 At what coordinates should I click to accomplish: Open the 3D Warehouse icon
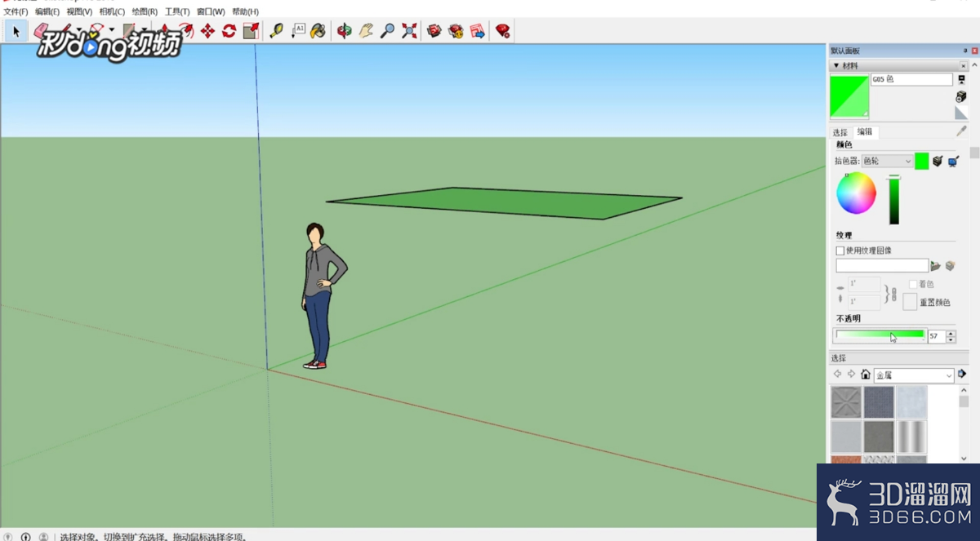(x=434, y=31)
